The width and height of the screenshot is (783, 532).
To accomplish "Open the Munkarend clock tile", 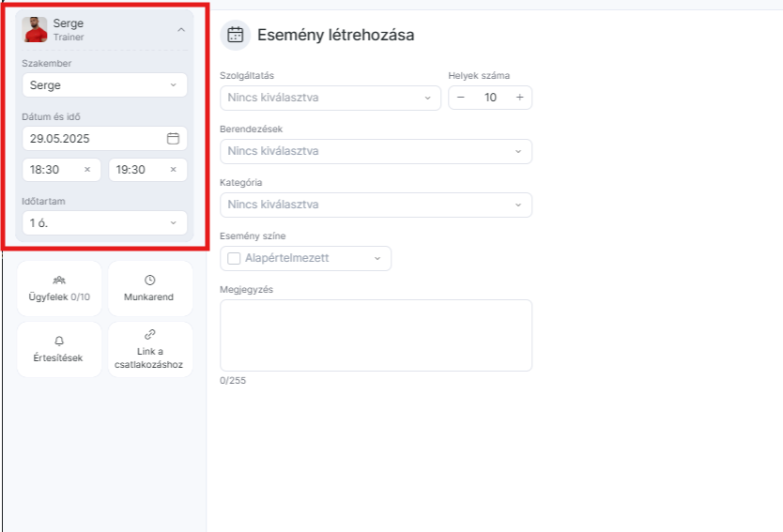I will [150, 288].
